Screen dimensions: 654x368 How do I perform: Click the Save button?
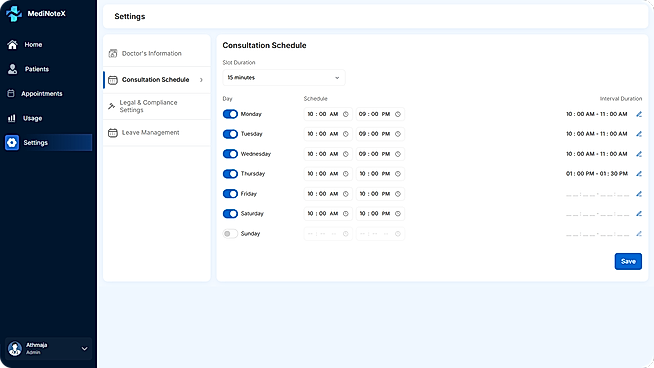(x=628, y=262)
